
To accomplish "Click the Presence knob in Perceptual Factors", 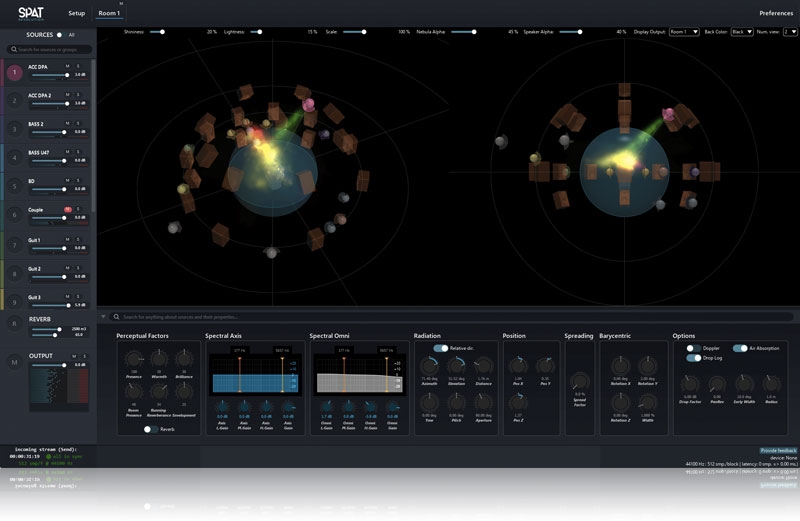I will (x=133, y=359).
